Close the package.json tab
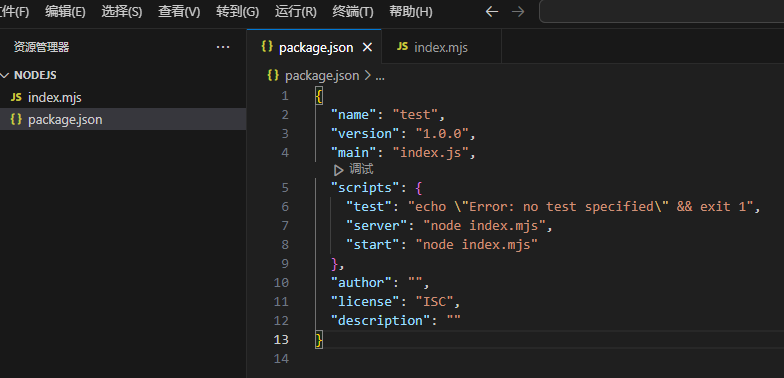784x378 pixels. coord(367,48)
